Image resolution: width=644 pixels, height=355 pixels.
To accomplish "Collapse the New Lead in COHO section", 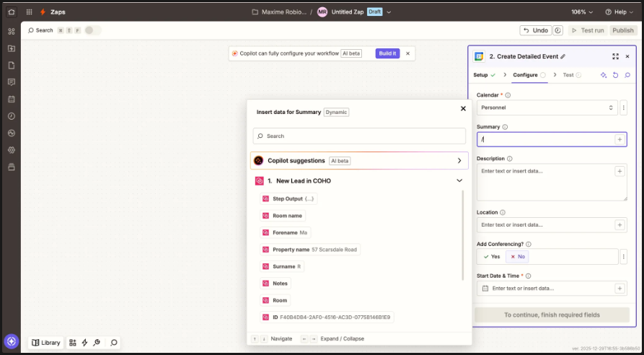I will (x=459, y=180).
